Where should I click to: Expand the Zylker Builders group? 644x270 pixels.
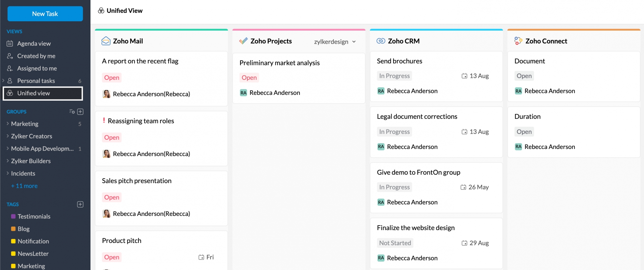(8, 161)
